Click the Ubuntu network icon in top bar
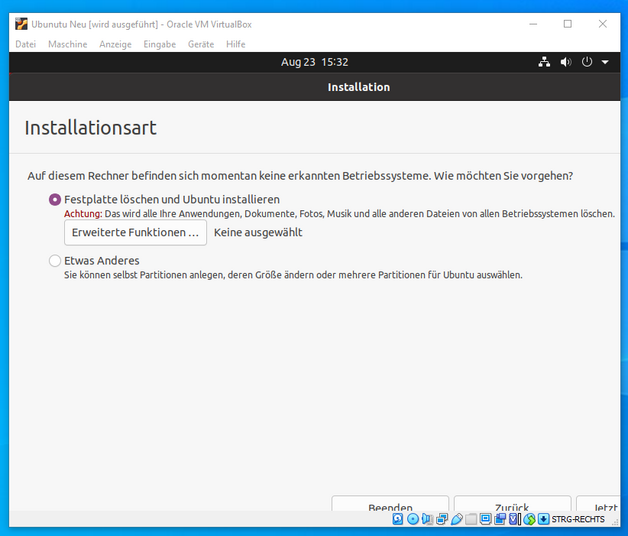This screenshot has height=536, width=628. pyautogui.click(x=544, y=62)
